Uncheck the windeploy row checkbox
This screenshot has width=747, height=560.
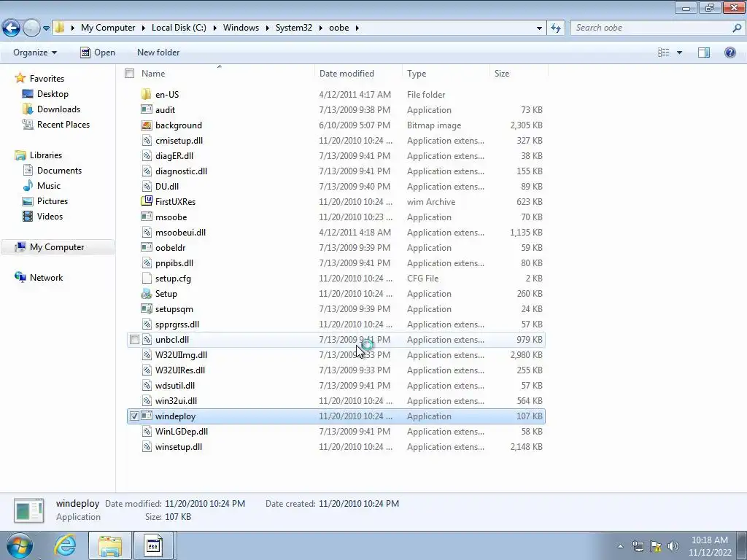(134, 416)
